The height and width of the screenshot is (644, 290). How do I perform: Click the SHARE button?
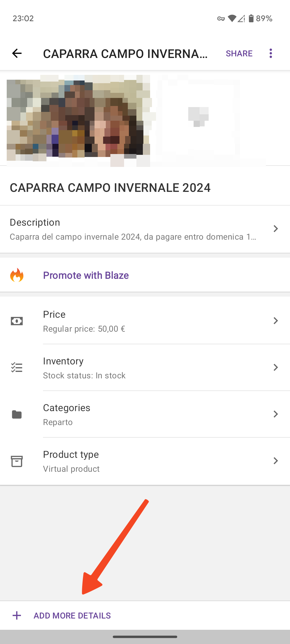tap(239, 53)
